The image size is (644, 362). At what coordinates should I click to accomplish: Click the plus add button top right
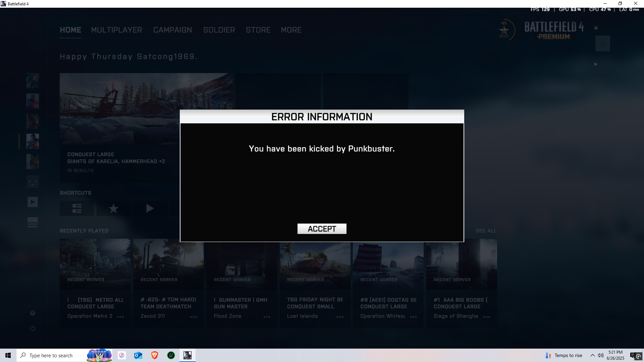[x=603, y=44]
